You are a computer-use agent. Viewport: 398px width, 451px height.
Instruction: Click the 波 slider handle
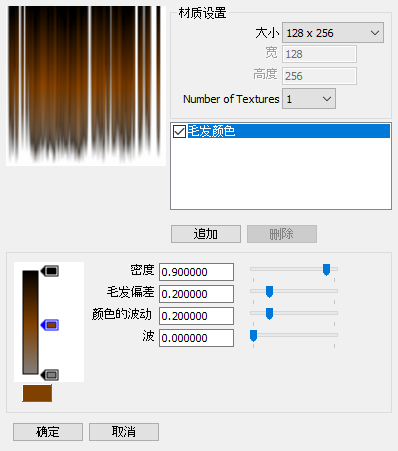point(253,336)
